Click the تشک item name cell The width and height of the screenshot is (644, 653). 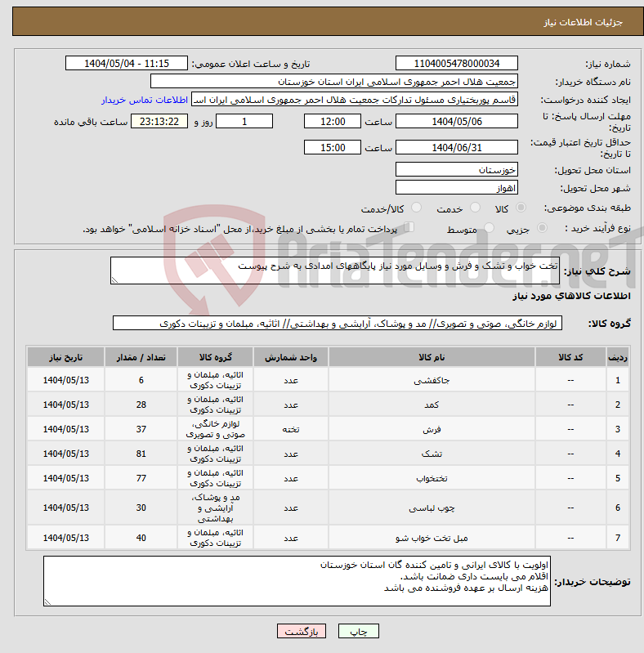432,454
